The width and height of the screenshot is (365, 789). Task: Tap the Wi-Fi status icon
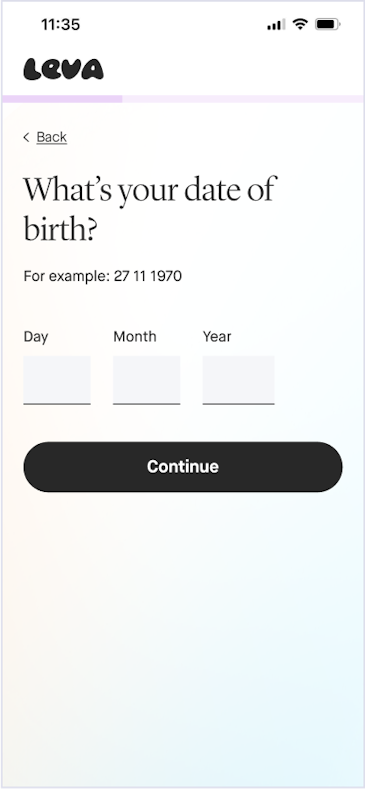point(300,24)
